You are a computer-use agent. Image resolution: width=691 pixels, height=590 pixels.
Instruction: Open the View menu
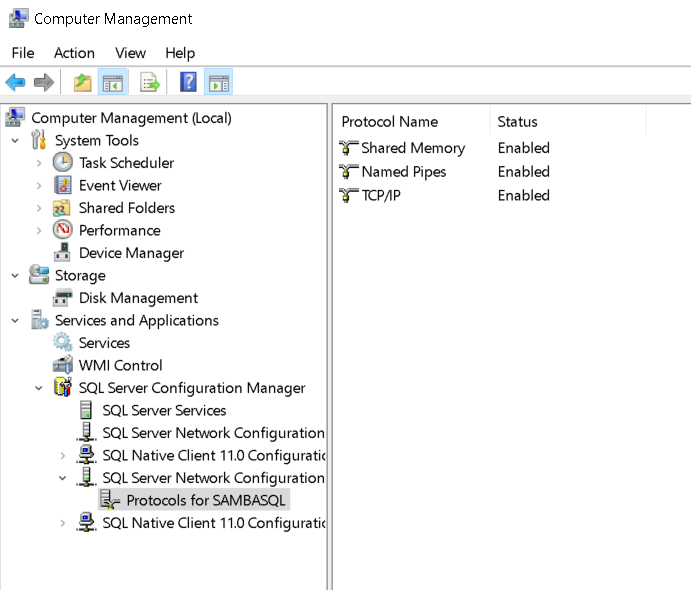130,53
